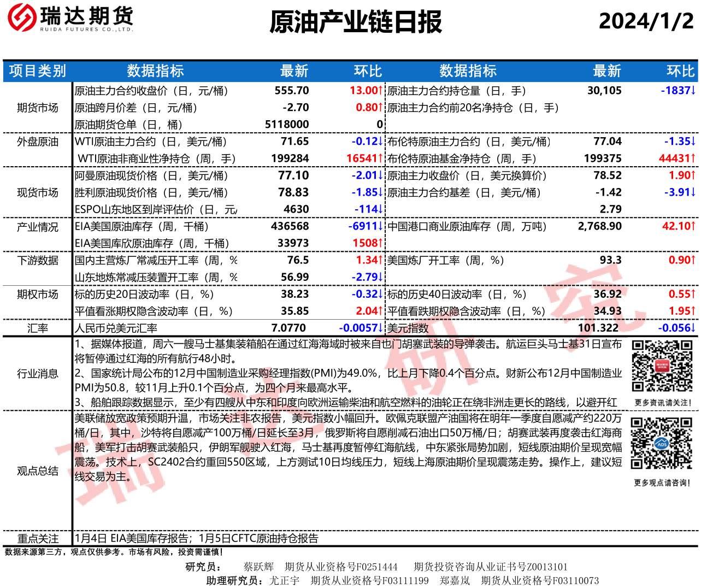
Task: Click the 重点关注 row label
Action: [37, 538]
